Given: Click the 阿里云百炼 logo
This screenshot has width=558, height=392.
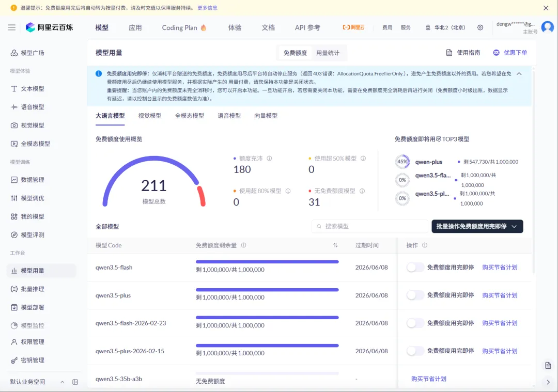Looking at the screenshot, I should click(50, 27).
